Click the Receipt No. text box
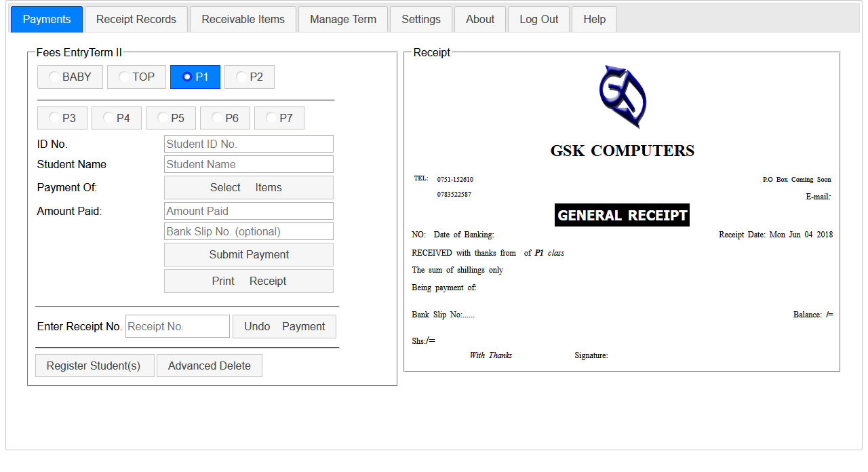This screenshot has height=472, width=868. pyautogui.click(x=177, y=327)
